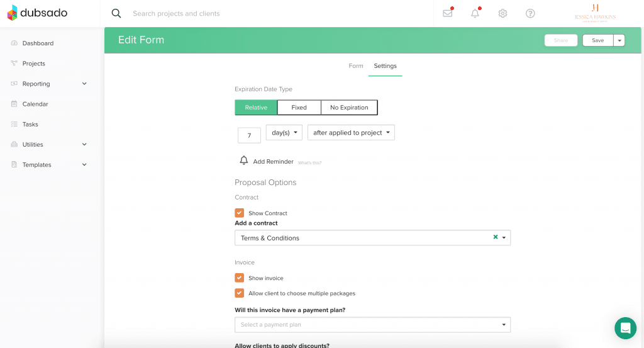Open Calendar in sidebar

coord(35,104)
